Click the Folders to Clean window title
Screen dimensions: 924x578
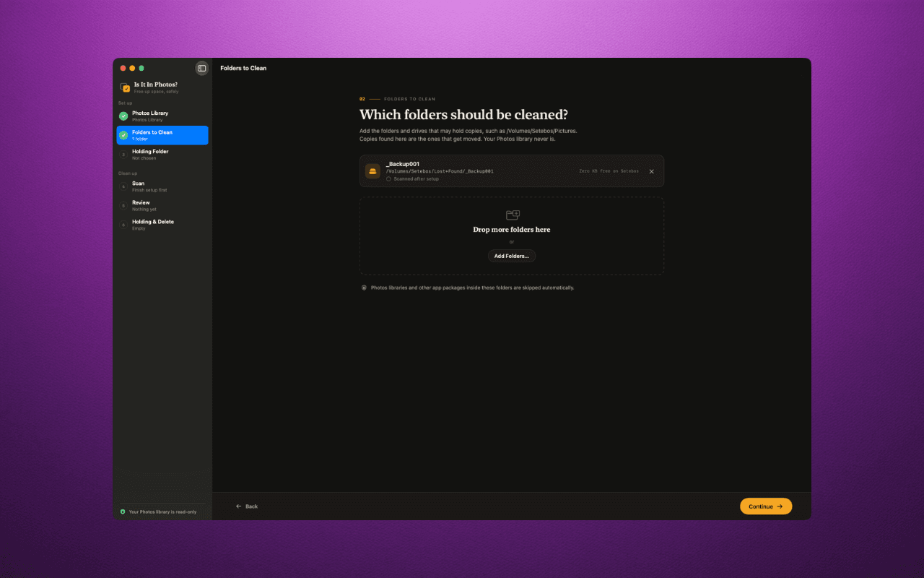click(243, 68)
